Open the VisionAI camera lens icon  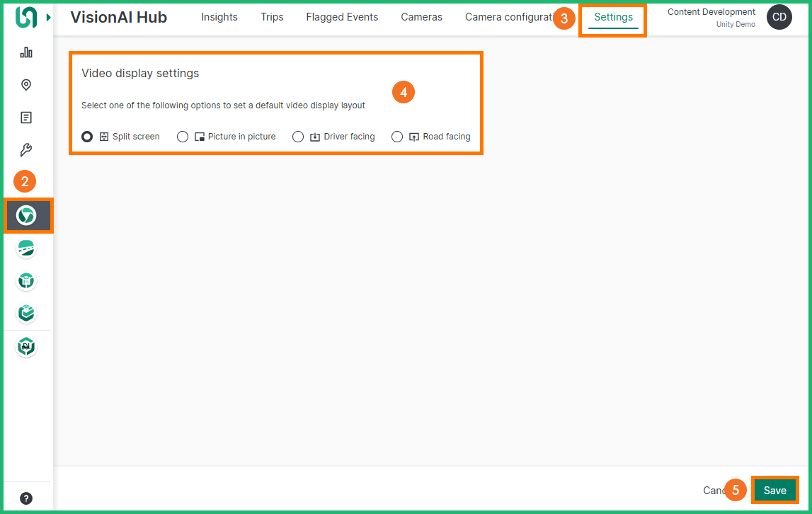(x=26, y=216)
